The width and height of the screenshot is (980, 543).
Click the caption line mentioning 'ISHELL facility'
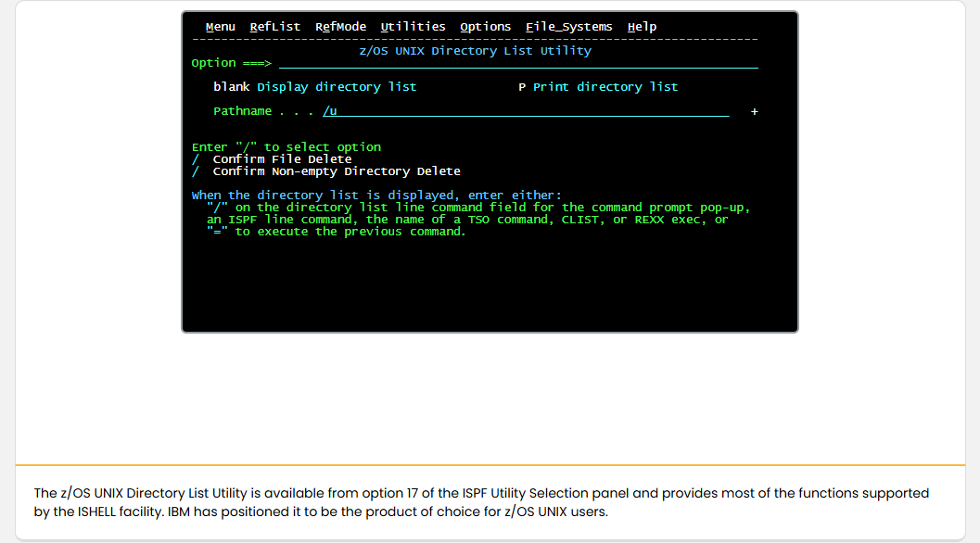coord(321,511)
